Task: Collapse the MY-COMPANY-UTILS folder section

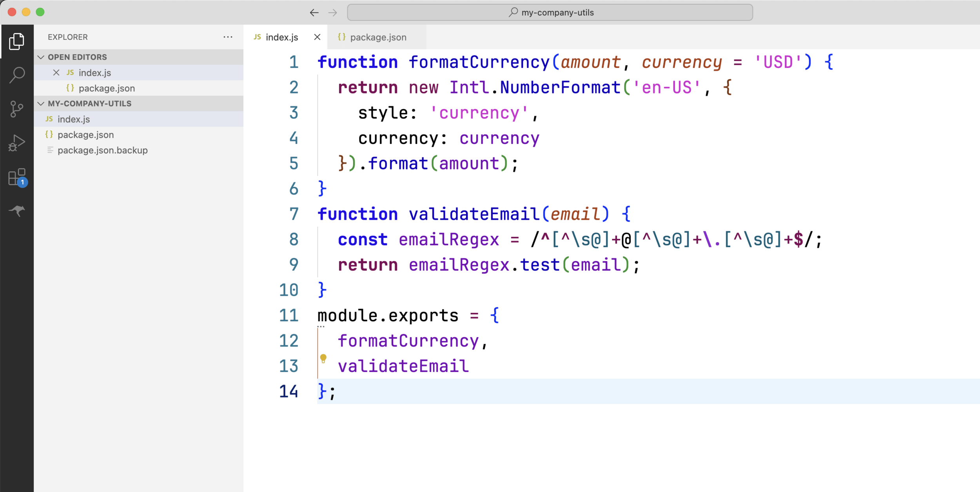Action: tap(41, 104)
